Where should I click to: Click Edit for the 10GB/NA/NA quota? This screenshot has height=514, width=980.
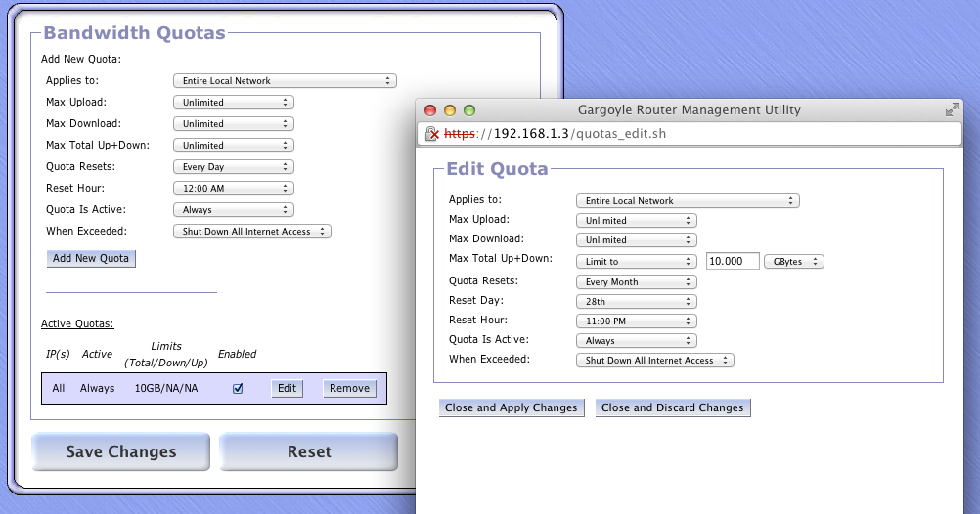click(x=287, y=389)
